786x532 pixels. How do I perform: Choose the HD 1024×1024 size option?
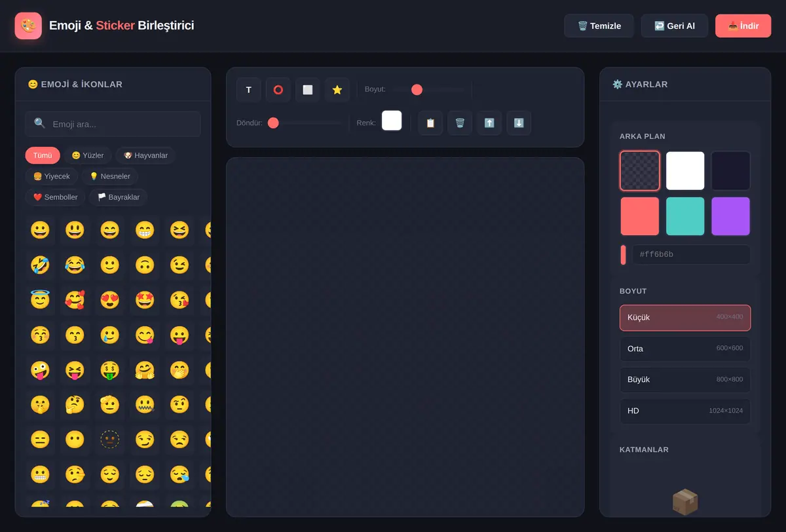pyautogui.click(x=685, y=411)
